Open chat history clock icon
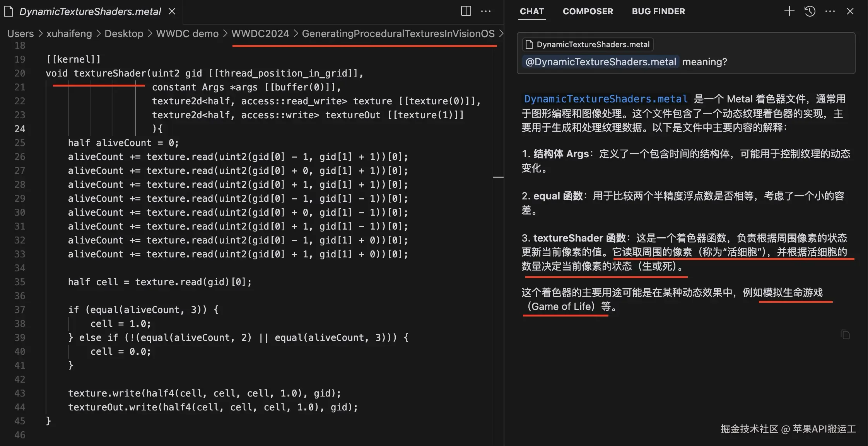868x446 pixels. click(x=810, y=11)
